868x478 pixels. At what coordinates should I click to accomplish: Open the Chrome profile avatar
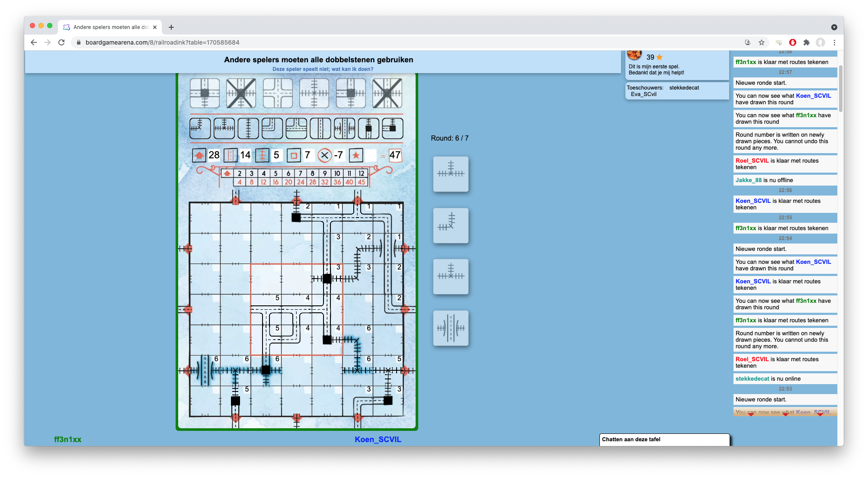(x=820, y=42)
